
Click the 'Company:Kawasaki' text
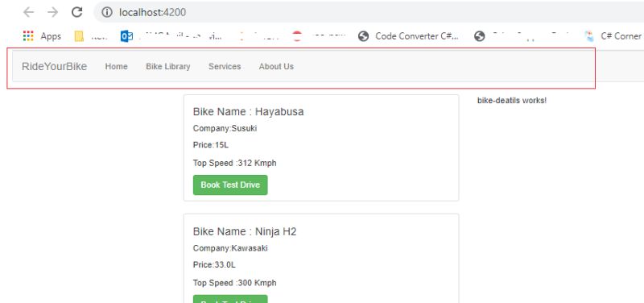[x=230, y=248]
